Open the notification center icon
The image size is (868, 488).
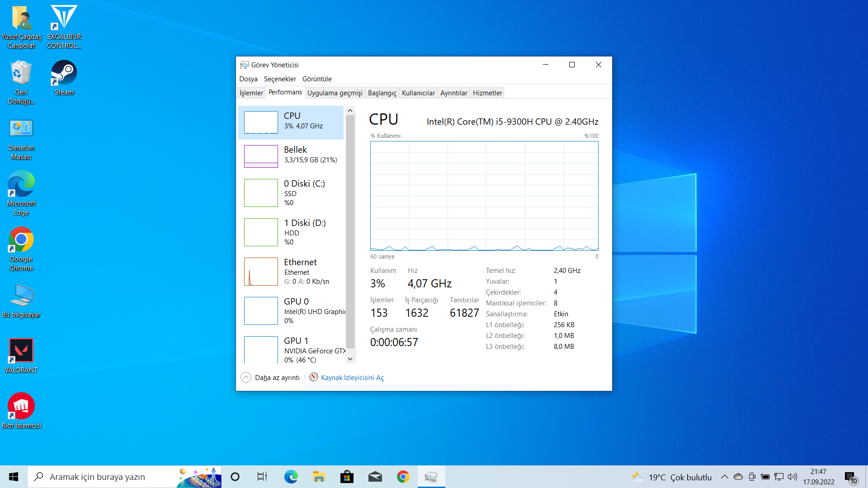tap(850, 477)
